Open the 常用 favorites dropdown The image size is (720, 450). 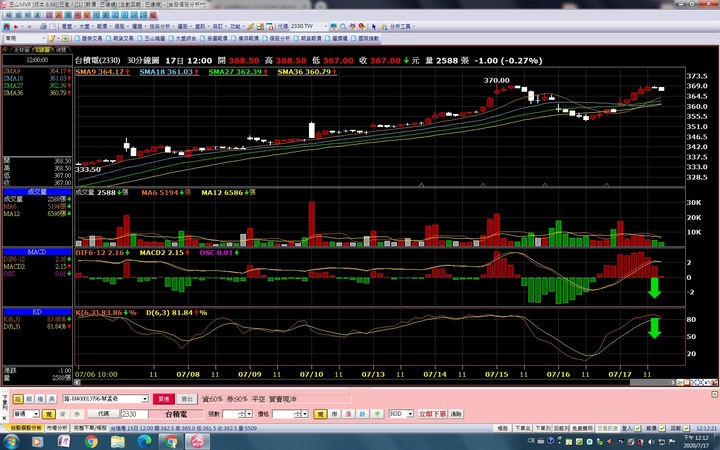point(44,39)
